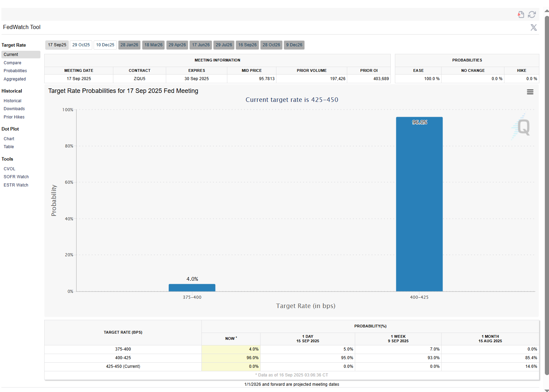The width and height of the screenshot is (549, 392).
Task: View Prior Hikes in sidebar
Action: point(14,117)
